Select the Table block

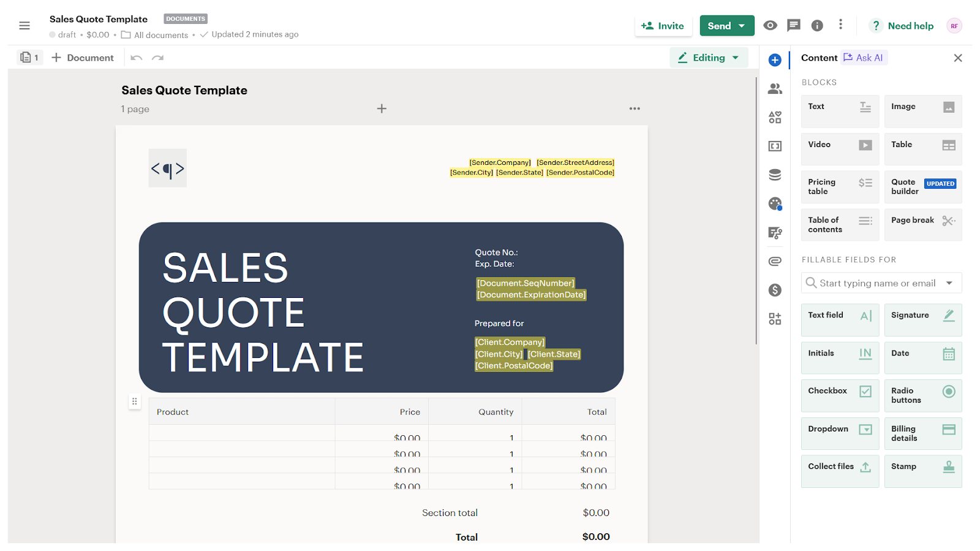(x=923, y=149)
